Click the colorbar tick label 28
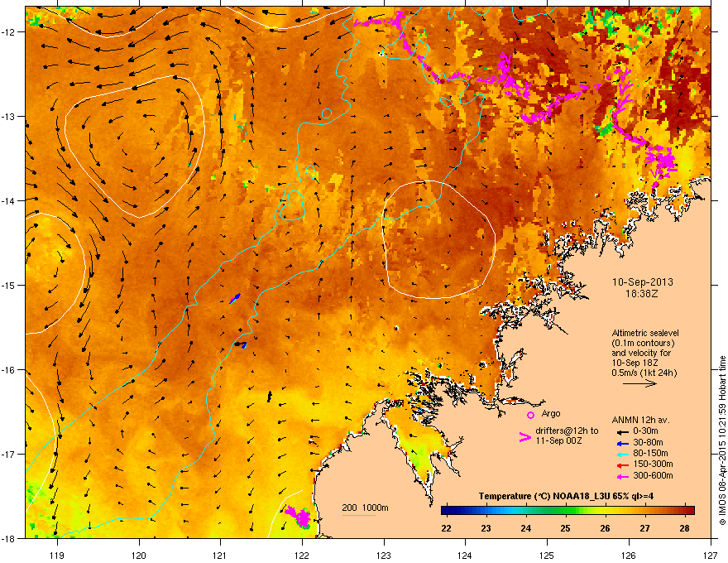 pos(684,528)
